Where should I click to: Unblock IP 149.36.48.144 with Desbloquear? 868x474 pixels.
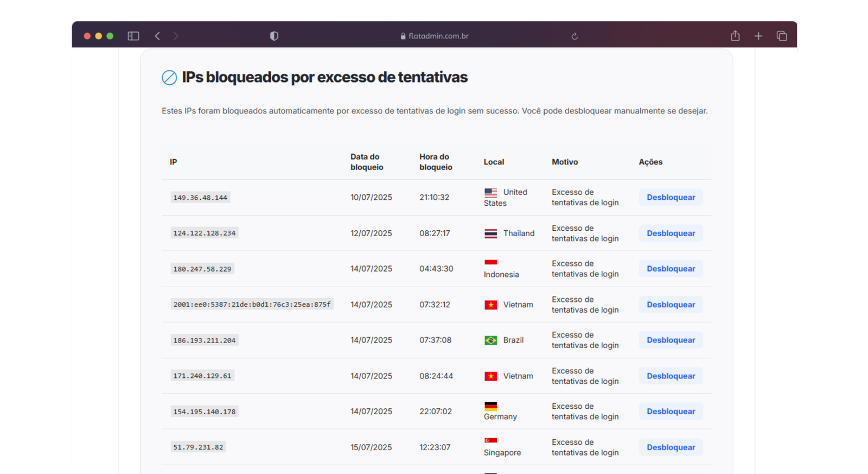click(671, 197)
